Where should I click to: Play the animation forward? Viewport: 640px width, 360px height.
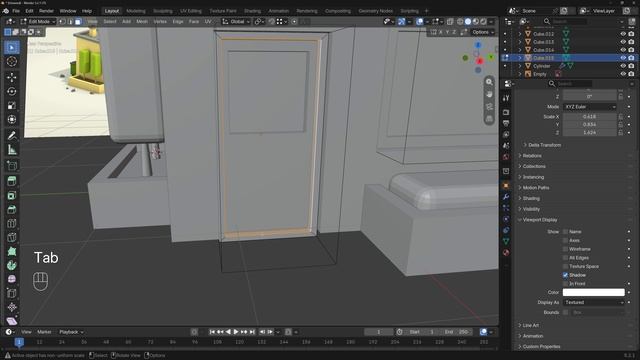click(x=236, y=332)
